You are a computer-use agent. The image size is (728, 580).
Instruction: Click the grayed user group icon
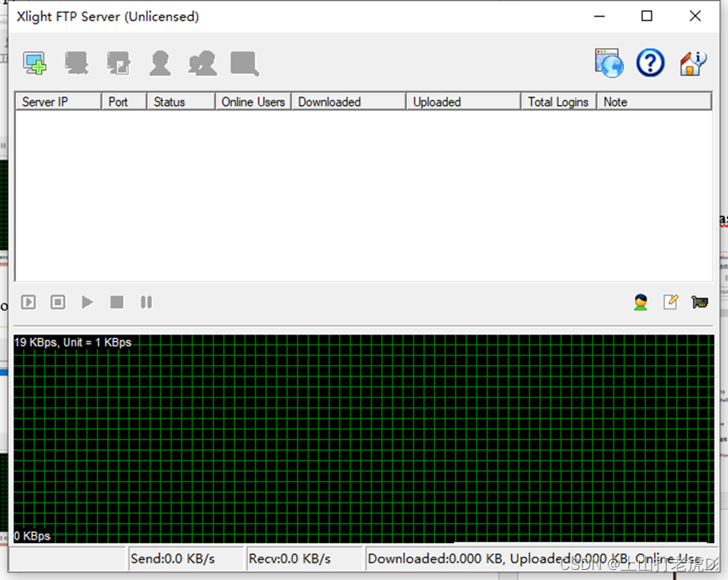click(202, 63)
